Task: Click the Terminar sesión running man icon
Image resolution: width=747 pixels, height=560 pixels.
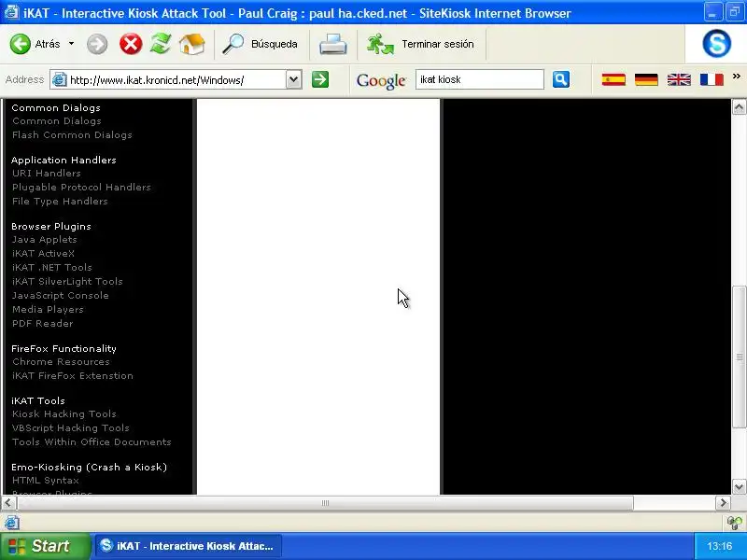Action: 380,44
